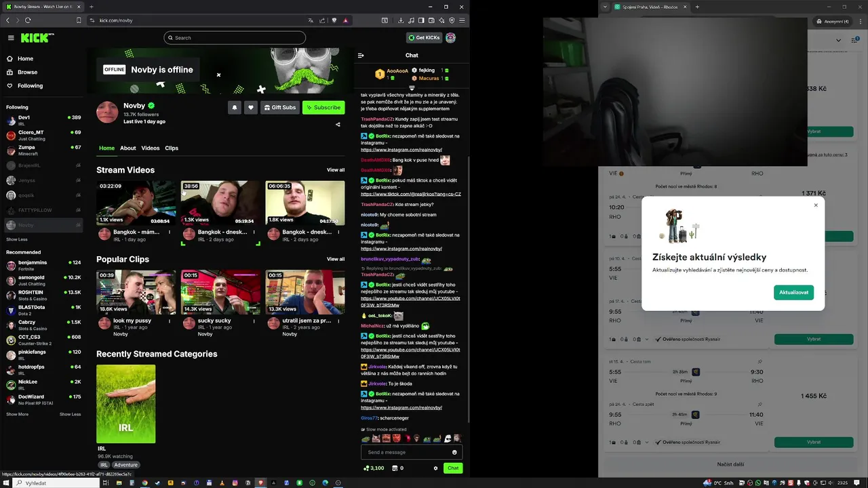The height and width of the screenshot is (488, 868).
Task: Click the Subscribe button
Action: (x=323, y=107)
